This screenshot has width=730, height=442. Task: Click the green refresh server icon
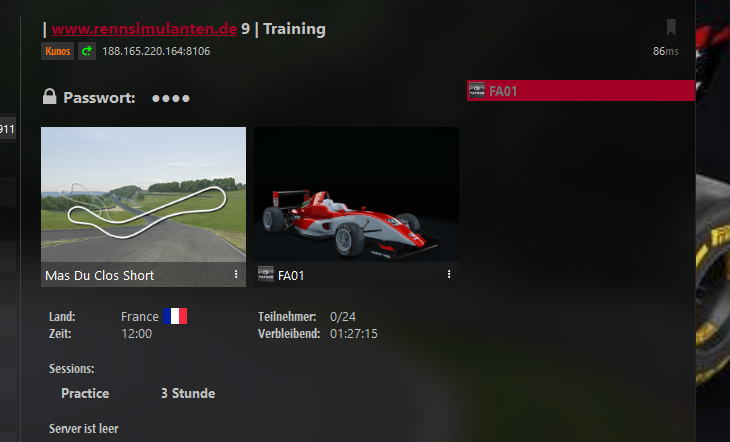tap(87, 51)
